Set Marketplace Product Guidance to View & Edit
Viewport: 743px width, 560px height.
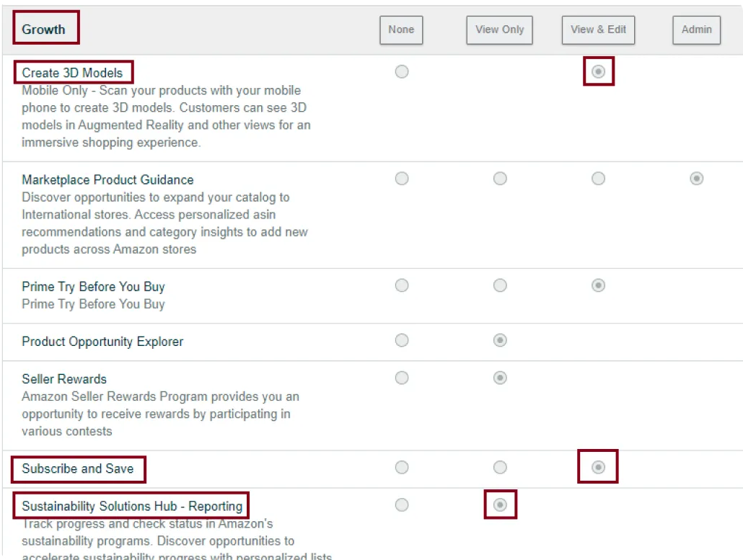(598, 179)
